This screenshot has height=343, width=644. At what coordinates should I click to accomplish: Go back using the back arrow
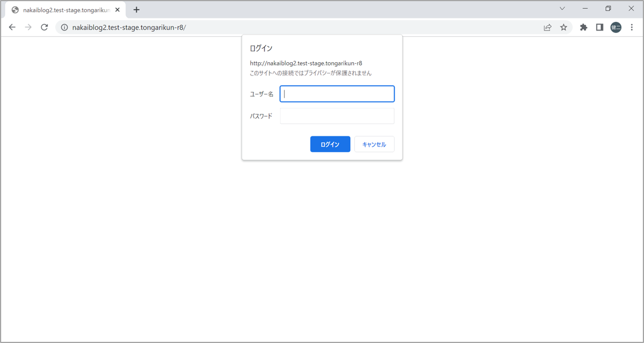click(x=12, y=28)
